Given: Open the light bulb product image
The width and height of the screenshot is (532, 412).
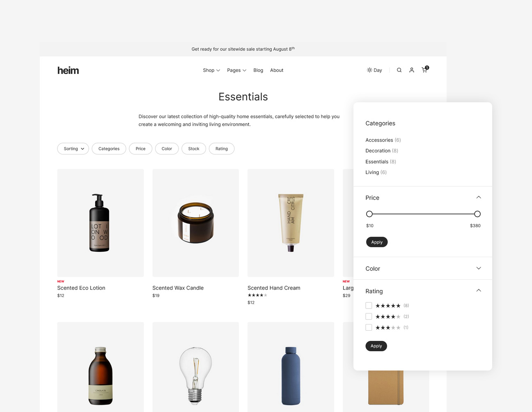Looking at the screenshot, I should coord(195,367).
